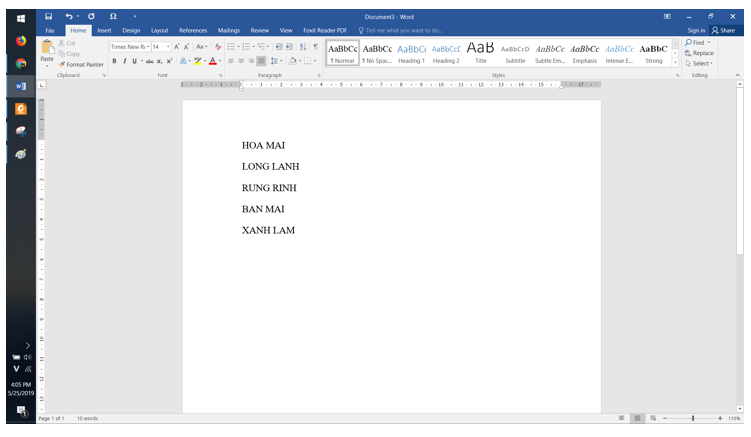The image size is (751, 437).
Task: Toggle show paragraph marks
Action: tap(316, 46)
